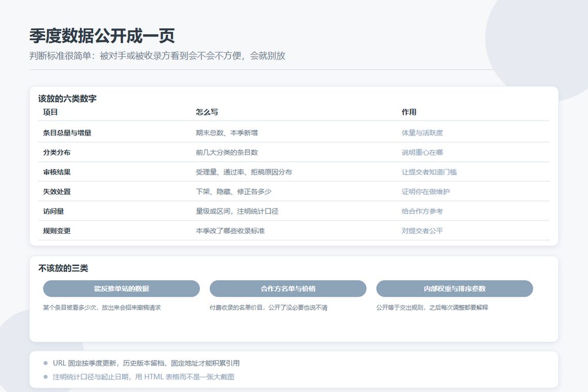Select the row label 失效处置
Viewport: 588px width, 392px height.
click(56, 191)
